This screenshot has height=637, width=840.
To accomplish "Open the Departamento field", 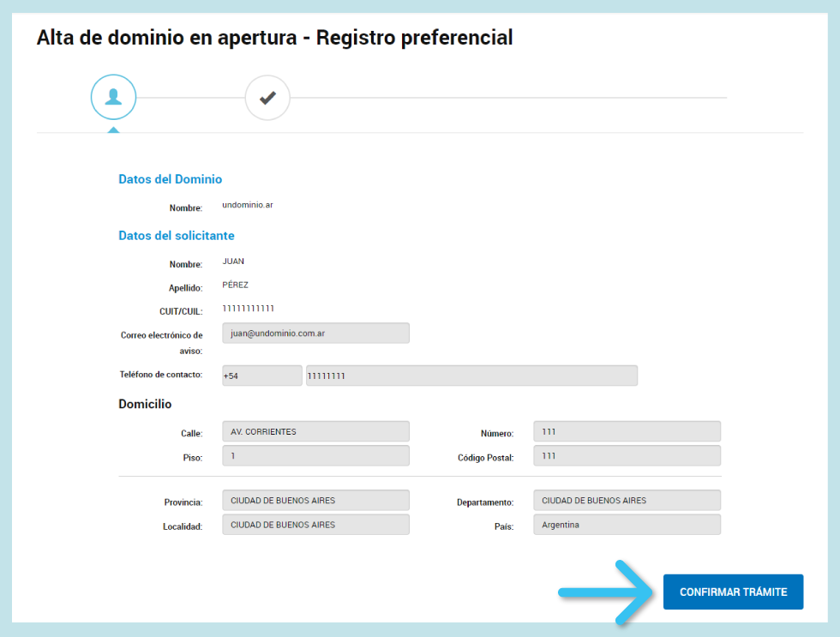I will click(627, 500).
